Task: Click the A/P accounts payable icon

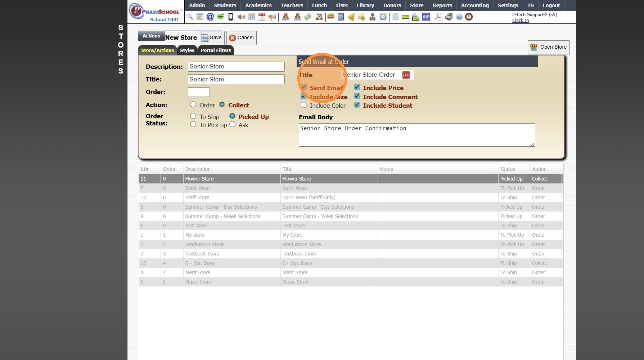Action: click(426, 17)
